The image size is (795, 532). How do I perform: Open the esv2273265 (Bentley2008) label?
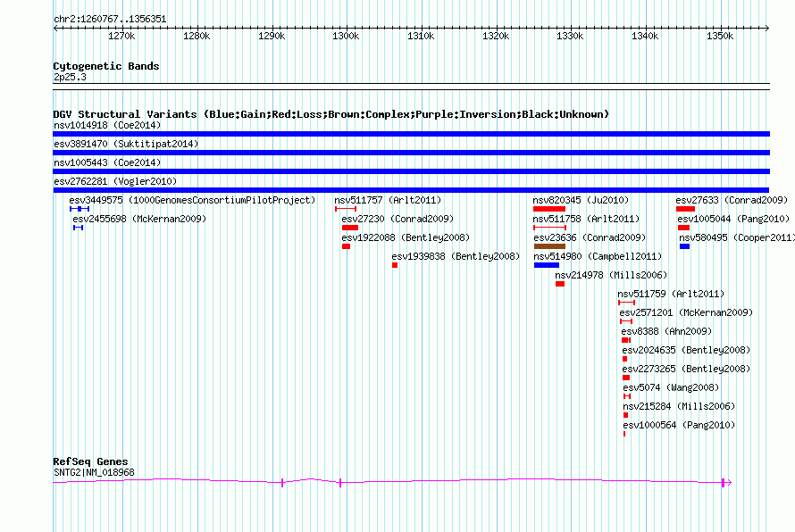click(x=686, y=369)
